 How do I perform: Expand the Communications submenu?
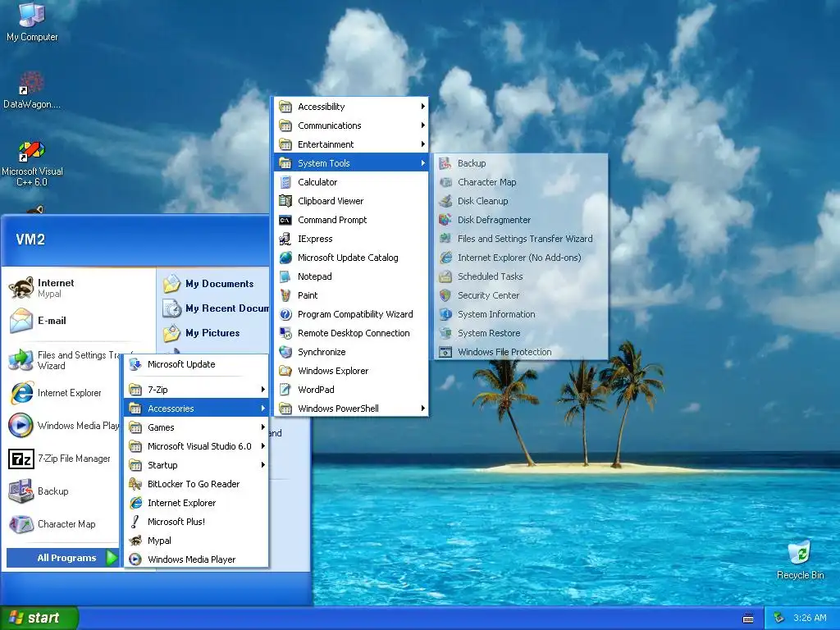[x=351, y=126]
